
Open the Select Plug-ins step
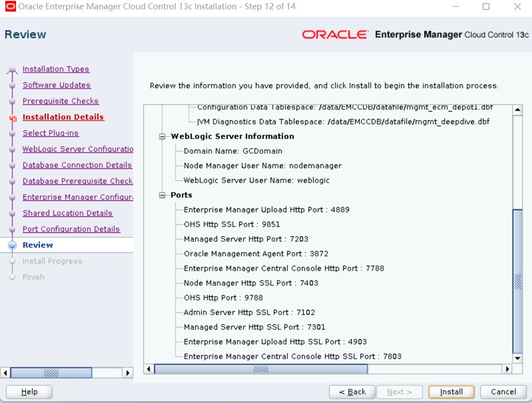(50, 133)
